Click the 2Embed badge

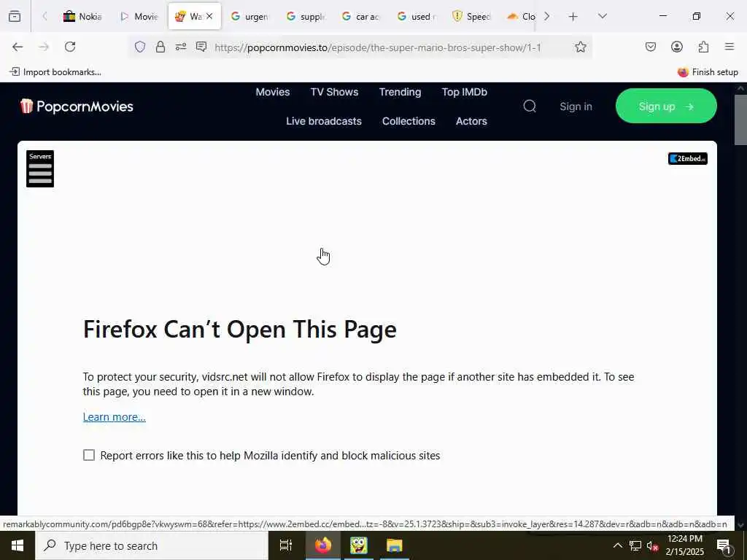pos(687,158)
